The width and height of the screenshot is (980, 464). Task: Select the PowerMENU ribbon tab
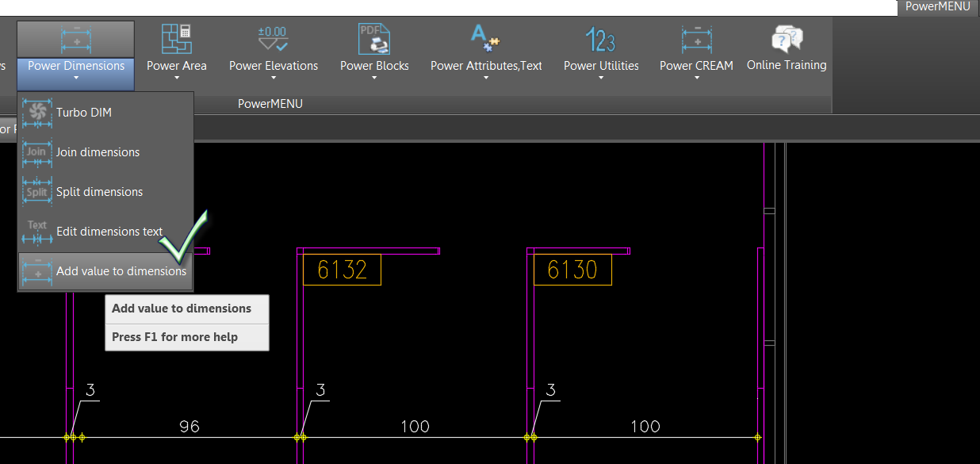(939, 6)
